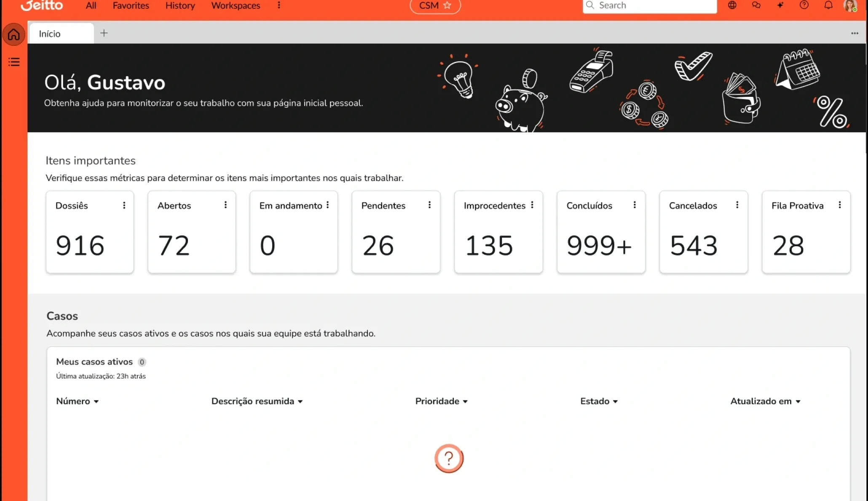Viewport: 868px width, 501px height.
Task: Click the Pendentes count 26
Action: click(x=378, y=245)
